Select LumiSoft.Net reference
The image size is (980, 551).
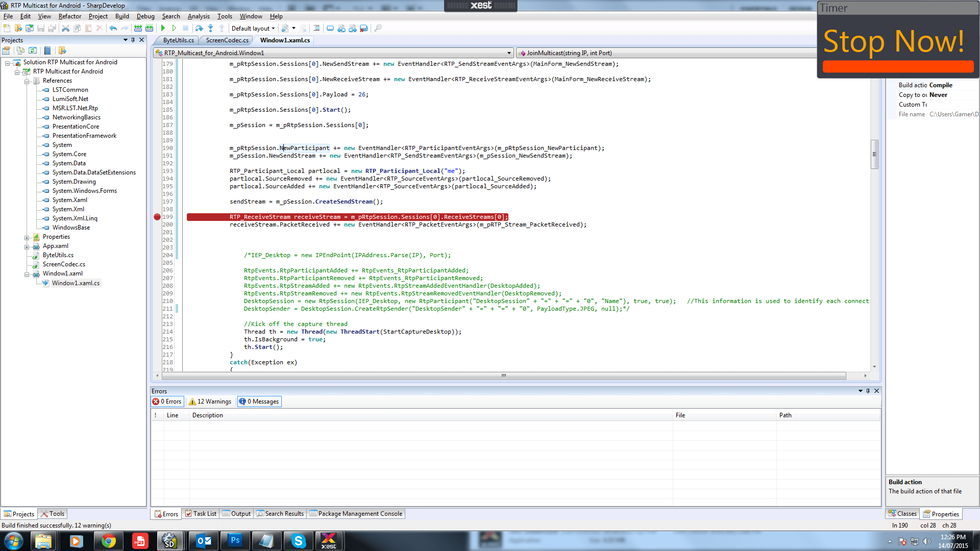point(70,99)
